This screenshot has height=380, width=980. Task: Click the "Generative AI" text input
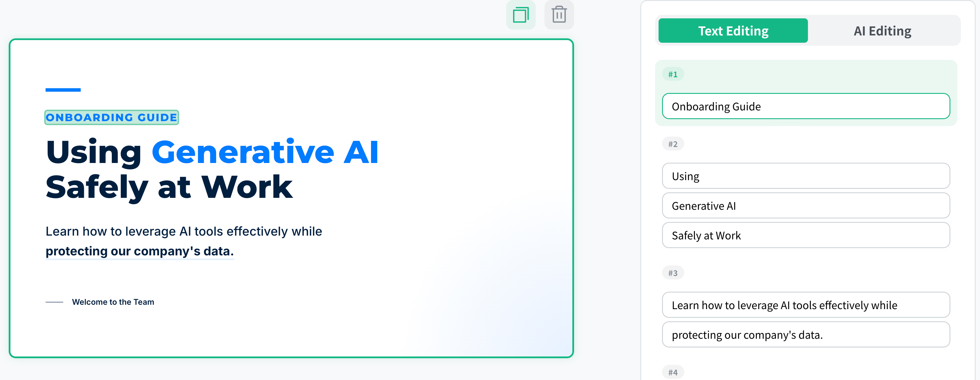click(x=806, y=206)
